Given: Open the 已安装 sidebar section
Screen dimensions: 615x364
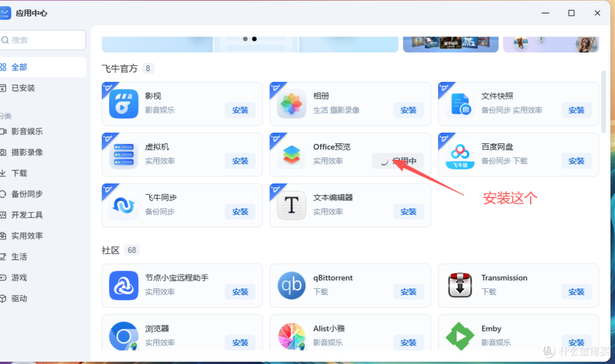Looking at the screenshot, I should tap(43, 88).
